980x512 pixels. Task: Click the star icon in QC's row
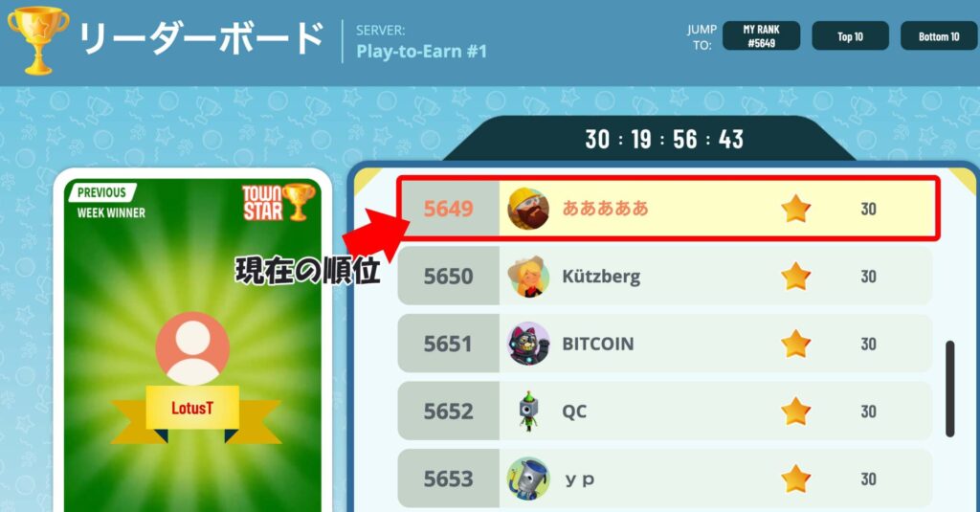795,412
